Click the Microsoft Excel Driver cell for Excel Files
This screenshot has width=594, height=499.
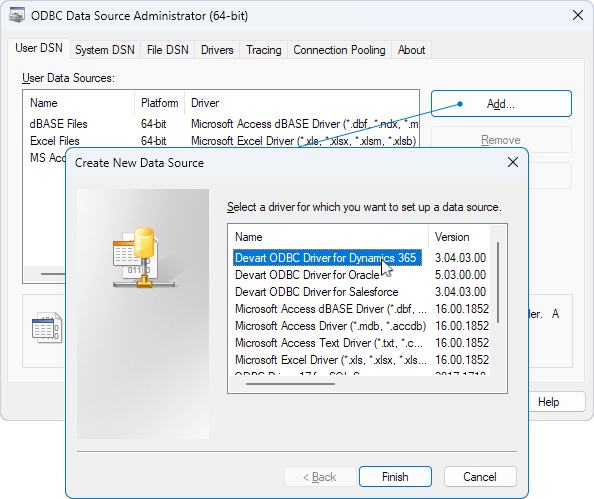(303, 141)
